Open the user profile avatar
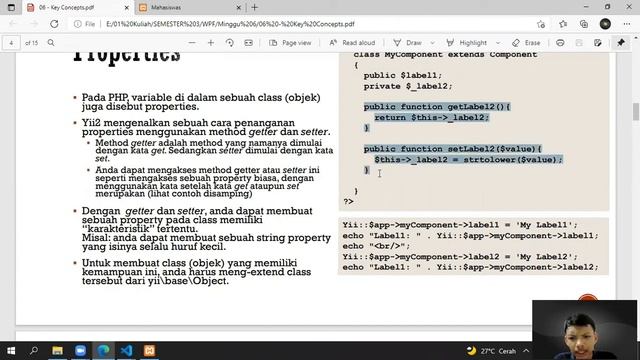The image size is (640, 360). pyautogui.click(x=605, y=24)
